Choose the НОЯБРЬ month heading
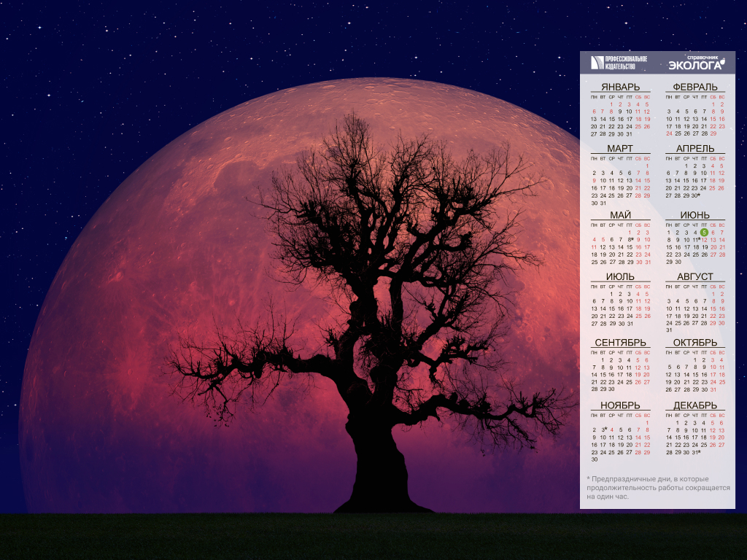Viewport: 747px width, 560px height. [620, 405]
